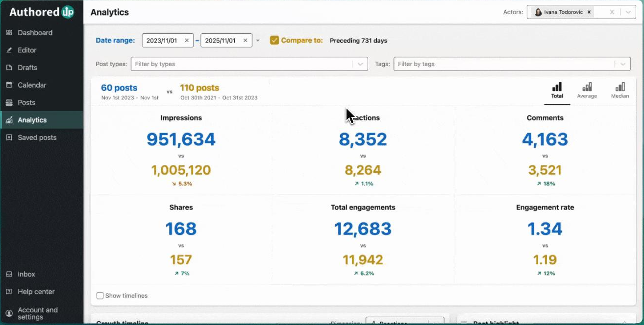The height and width of the screenshot is (325, 644).
Task: Expand the Post types filter dropdown
Action: point(360,64)
